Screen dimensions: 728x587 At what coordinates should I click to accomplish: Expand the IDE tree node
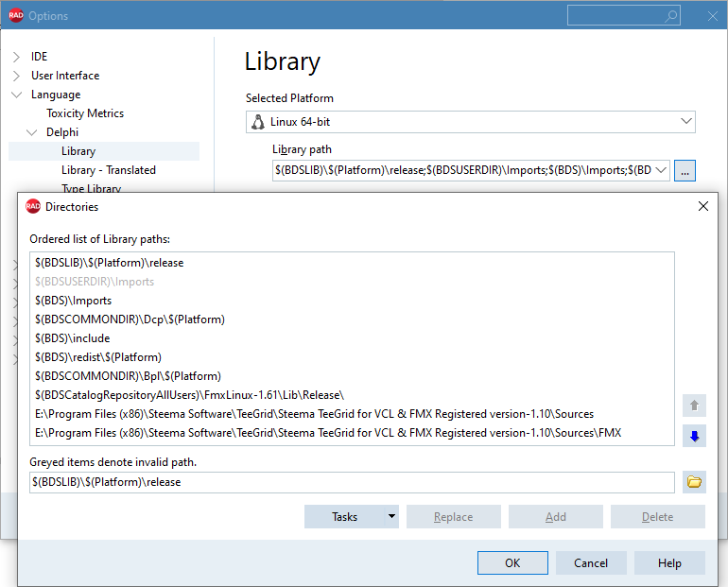(x=16, y=57)
